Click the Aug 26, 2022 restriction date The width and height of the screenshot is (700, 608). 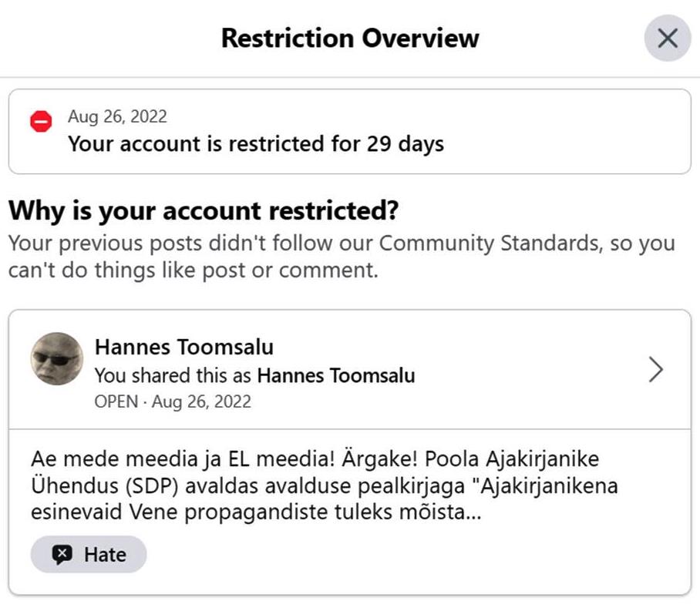[x=117, y=117]
